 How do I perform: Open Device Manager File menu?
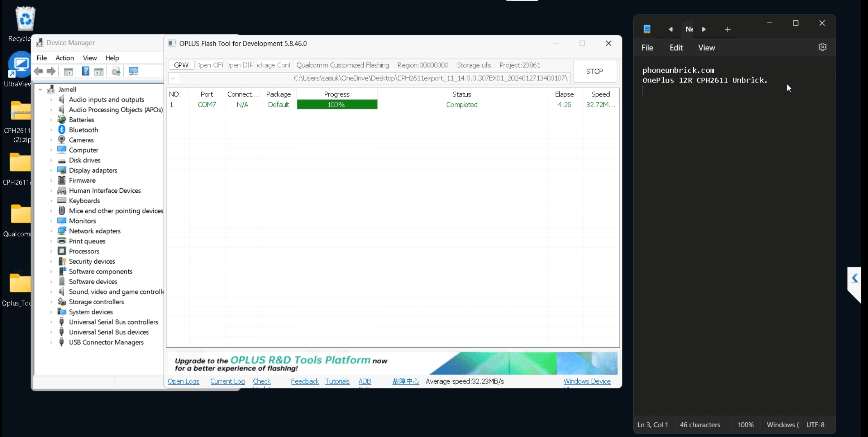(42, 58)
